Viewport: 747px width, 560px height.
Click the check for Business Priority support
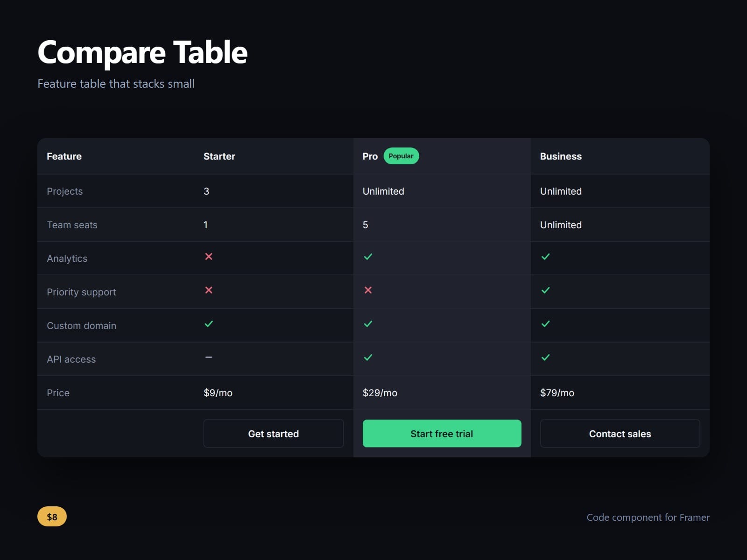545,290
